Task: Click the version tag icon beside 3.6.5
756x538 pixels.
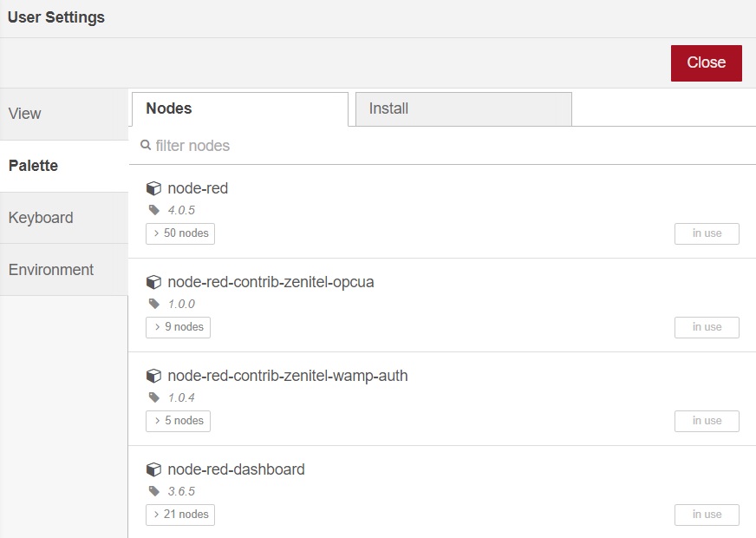Action: point(154,491)
